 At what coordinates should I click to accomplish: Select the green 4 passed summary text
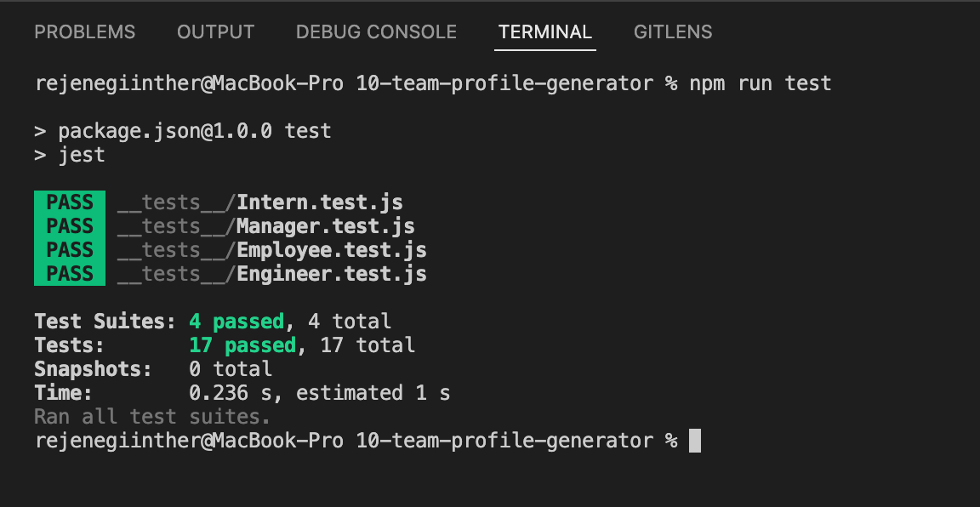235,321
